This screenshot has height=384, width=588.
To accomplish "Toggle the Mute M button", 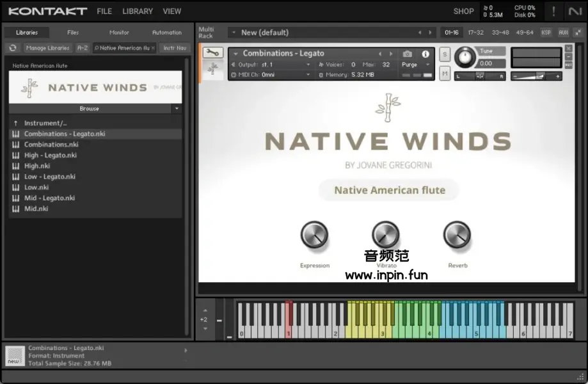I will pos(445,74).
